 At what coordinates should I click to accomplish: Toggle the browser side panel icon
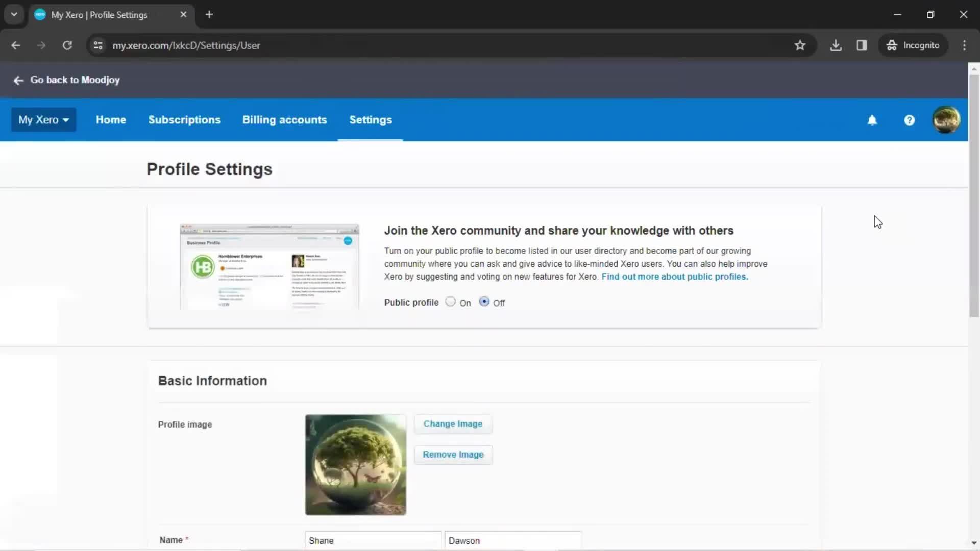click(x=862, y=45)
